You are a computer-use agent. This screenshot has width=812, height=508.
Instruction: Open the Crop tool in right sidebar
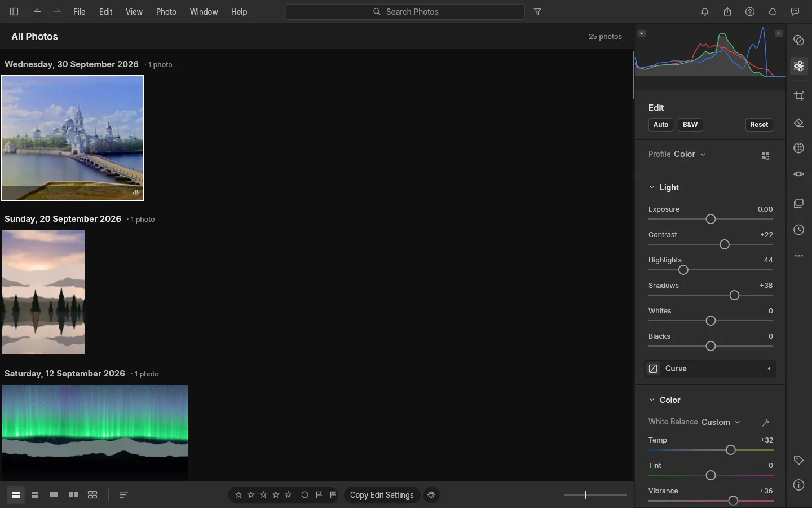(798, 96)
